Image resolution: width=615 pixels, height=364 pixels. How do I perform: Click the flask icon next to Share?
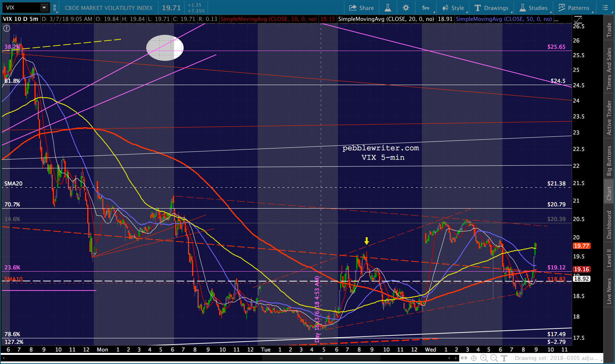point(388,8)
